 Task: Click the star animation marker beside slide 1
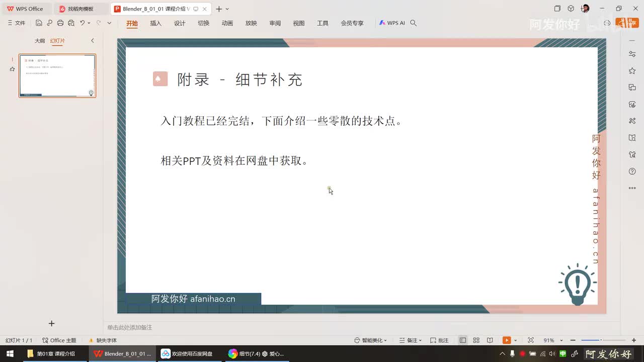tap(12, 69)
